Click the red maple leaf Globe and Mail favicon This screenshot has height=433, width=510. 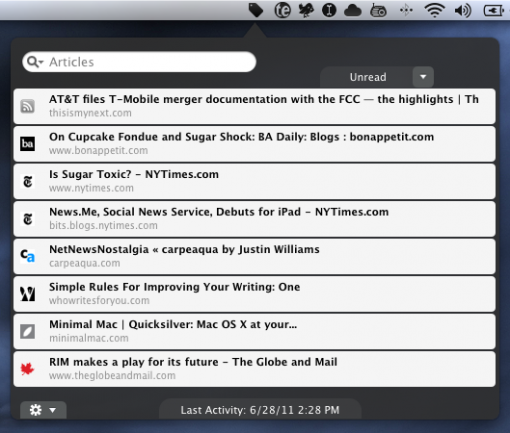[x=27, y=369]
